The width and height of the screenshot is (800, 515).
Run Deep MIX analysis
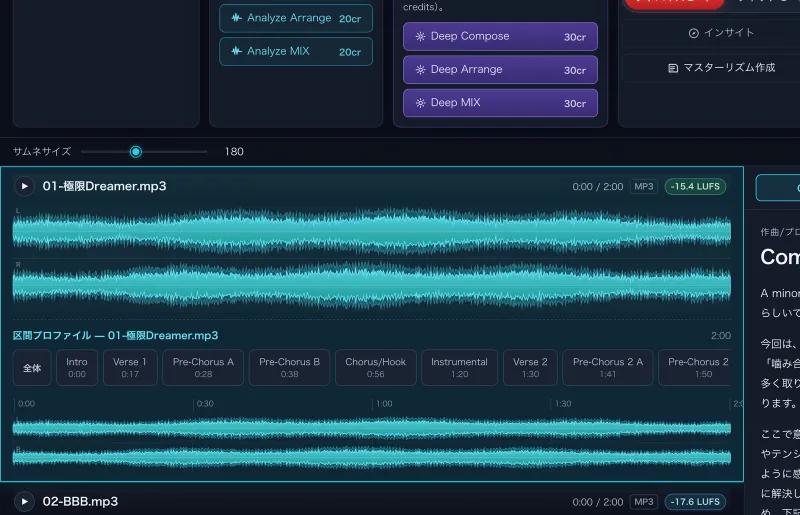pos(500,103)
